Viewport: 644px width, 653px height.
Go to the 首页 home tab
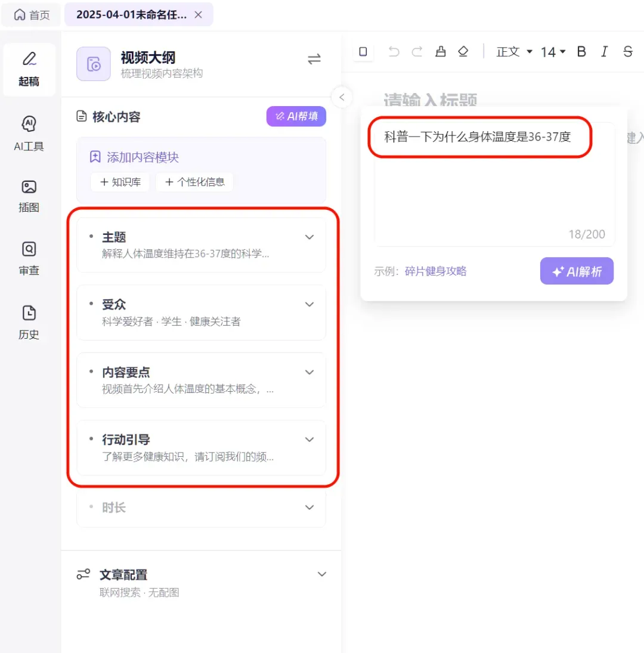pos(32,15)
